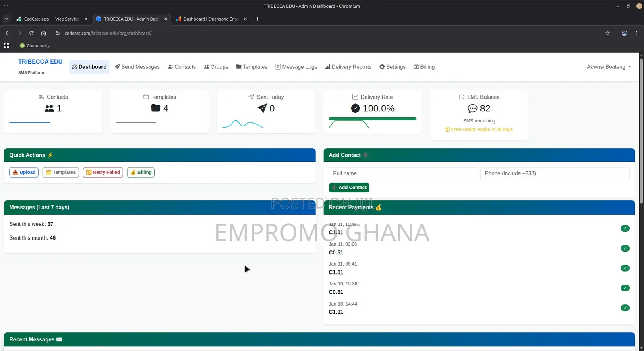Open the Chromium three-dot menu
Image resolution: width=644 pixels, height=351 pixels.
(636, 33)
